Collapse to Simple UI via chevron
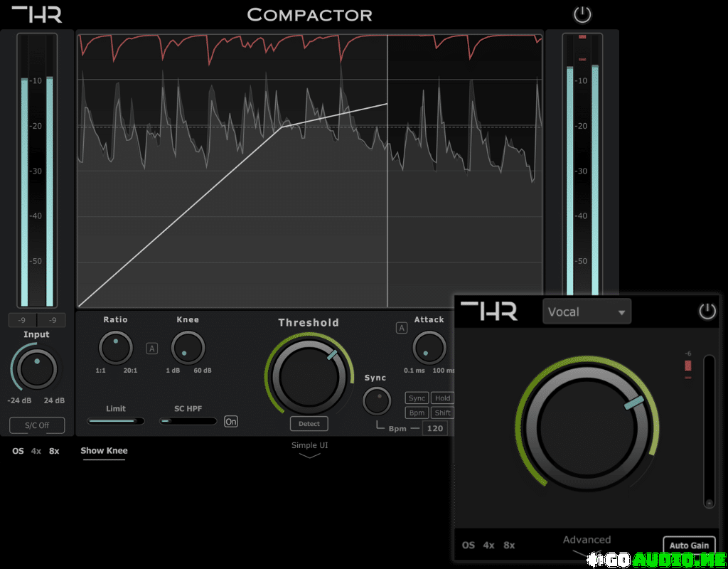728x569 pixels. [310, 456]
